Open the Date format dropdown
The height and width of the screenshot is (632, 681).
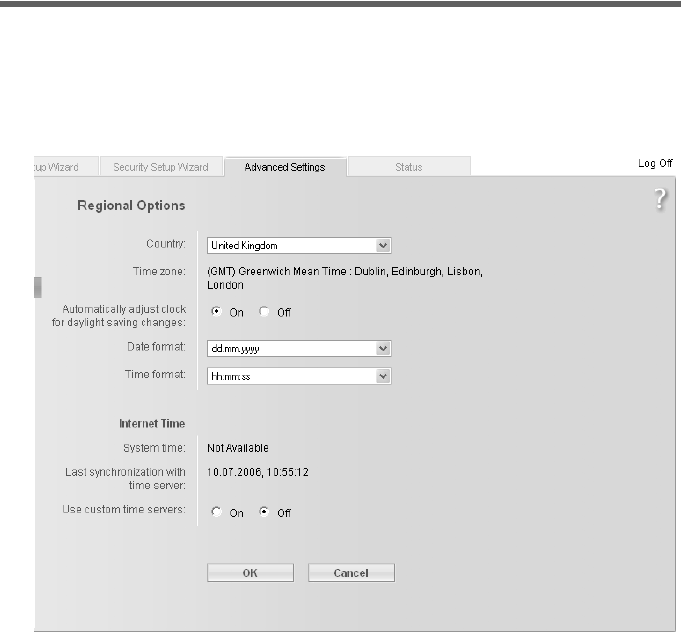coord(299,348)
